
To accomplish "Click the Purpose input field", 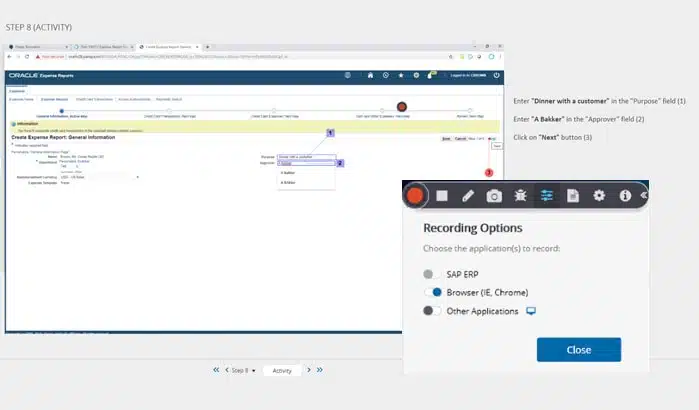I will click(306, 157).
